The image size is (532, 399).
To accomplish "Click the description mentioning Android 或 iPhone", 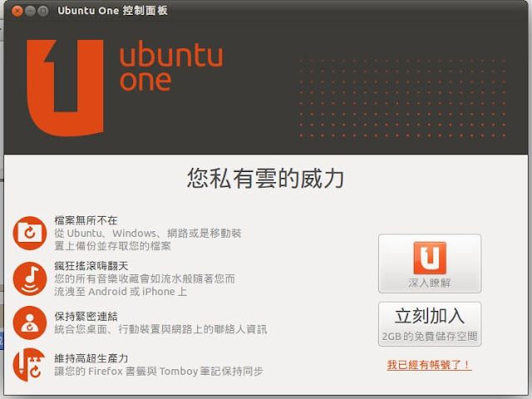I will (x=145, y=285).
